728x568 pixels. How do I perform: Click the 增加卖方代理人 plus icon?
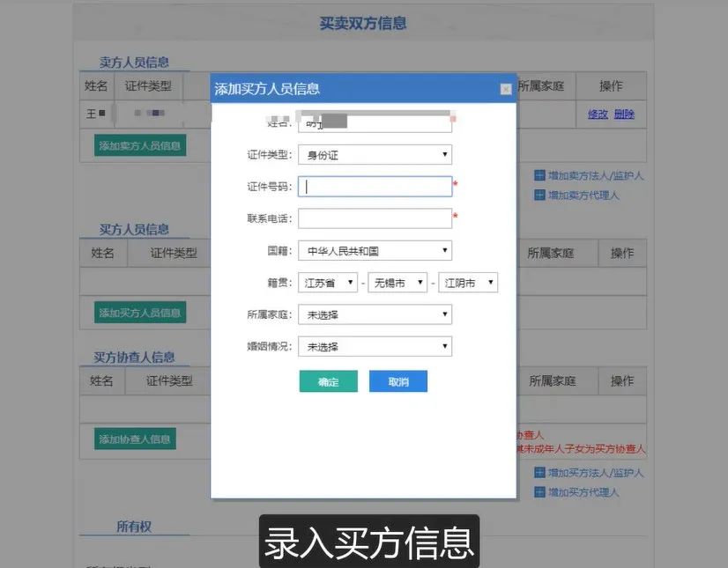pyautogui.click(x=540, y=195)
